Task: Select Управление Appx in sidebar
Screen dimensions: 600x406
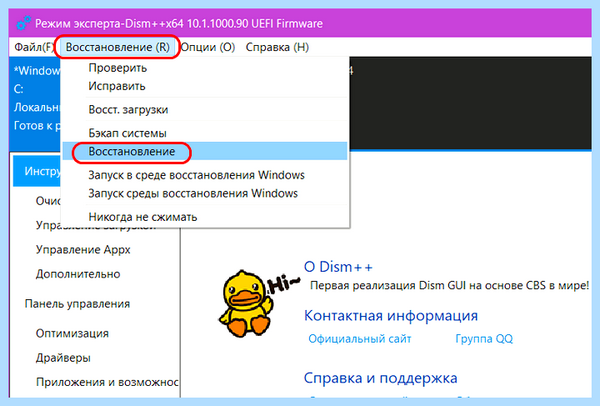Action: tap(83, 249)
